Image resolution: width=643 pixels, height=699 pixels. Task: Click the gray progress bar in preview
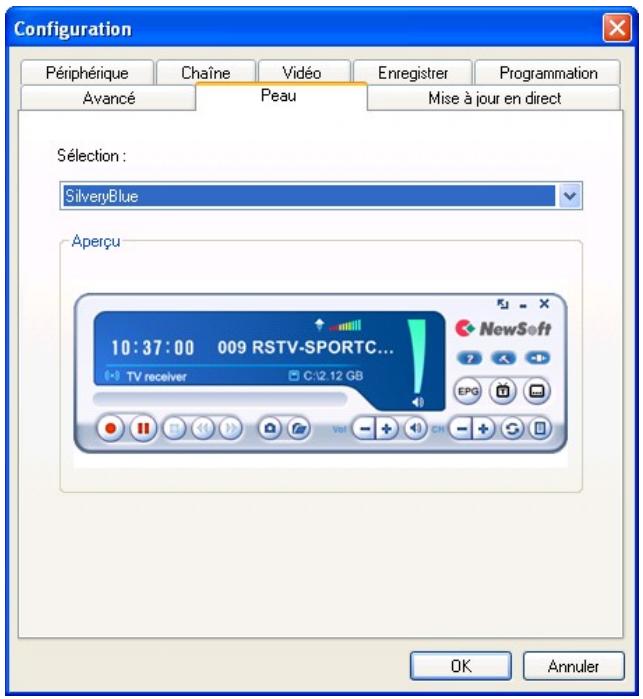[x=220, y=399]
